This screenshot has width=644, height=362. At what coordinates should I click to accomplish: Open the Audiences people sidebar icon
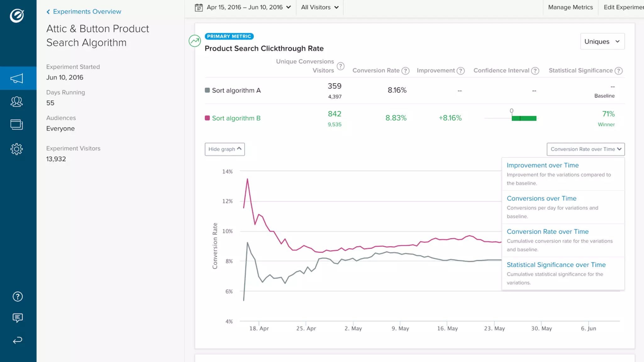coord(17,101)
